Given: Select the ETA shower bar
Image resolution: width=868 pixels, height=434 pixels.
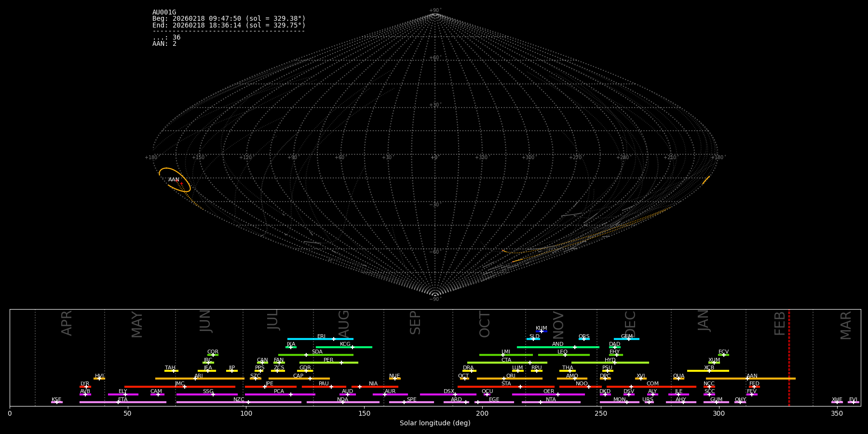Looking at the screenshot, I should coord(123,402).
